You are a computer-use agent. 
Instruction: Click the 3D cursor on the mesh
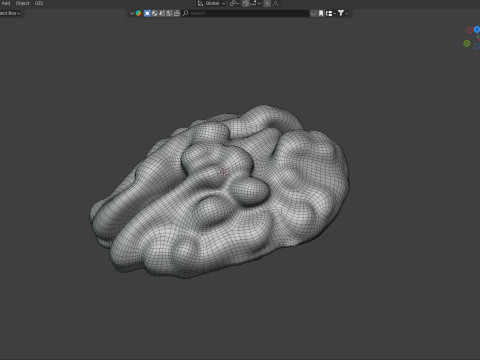223,172
